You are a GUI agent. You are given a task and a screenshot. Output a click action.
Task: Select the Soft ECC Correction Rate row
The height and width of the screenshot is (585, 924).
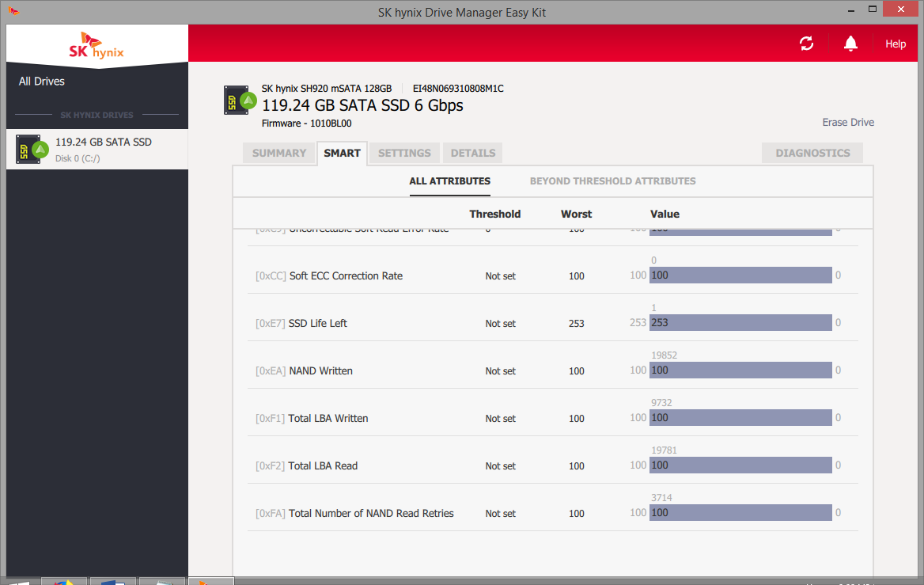tap(553, 270)
